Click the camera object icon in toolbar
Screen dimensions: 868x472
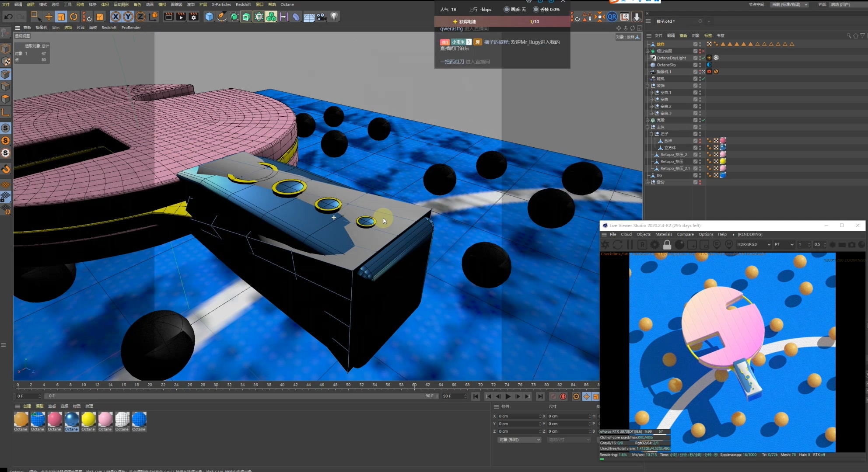(x=322, y=17)
